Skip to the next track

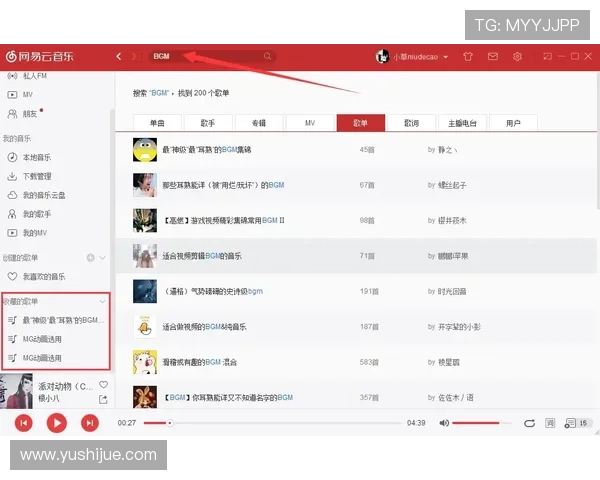tap(90, 423)
